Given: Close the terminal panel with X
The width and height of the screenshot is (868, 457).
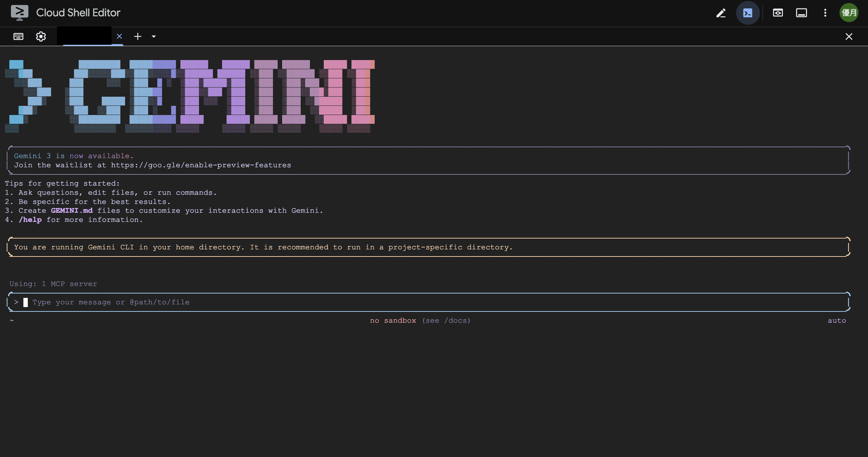Looking at the screenshot, I should [x=849, y=36].
